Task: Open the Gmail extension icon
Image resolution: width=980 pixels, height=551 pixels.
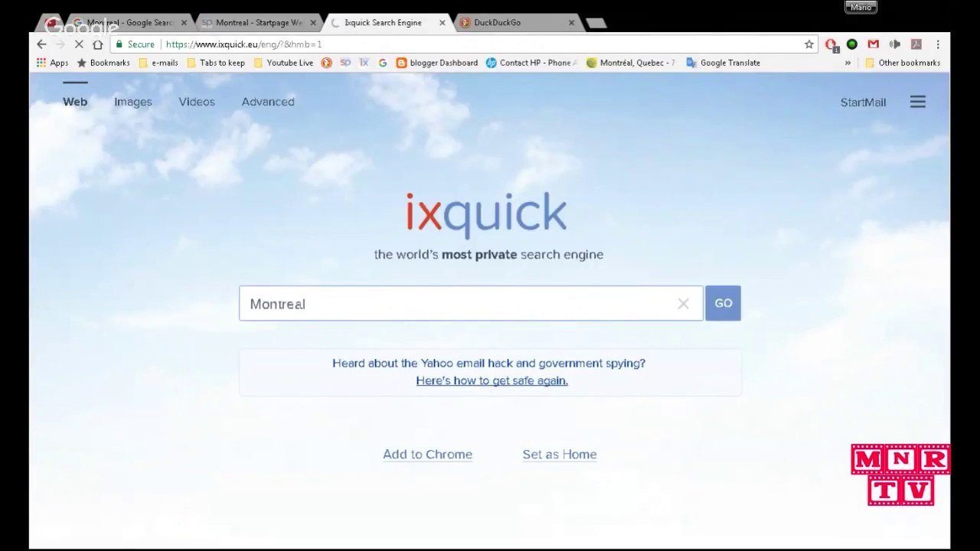Action: [873, 44]
